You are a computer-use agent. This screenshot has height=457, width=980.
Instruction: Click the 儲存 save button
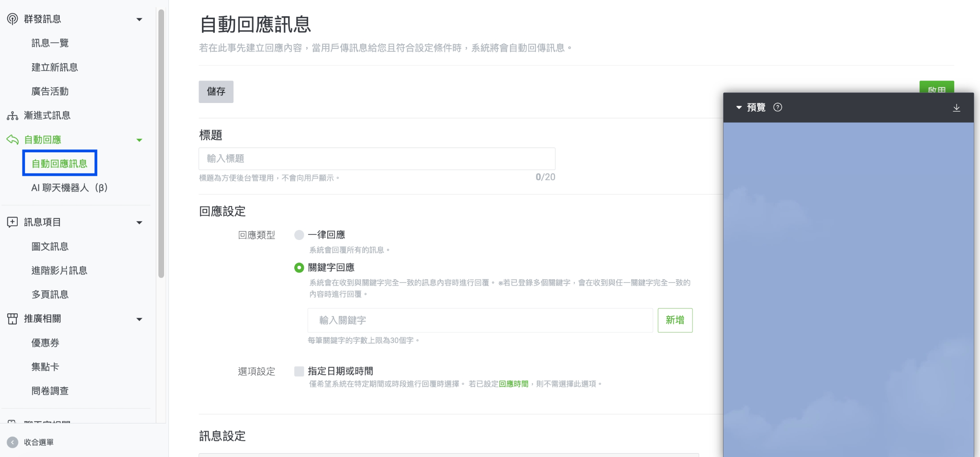tap(216, 91)
